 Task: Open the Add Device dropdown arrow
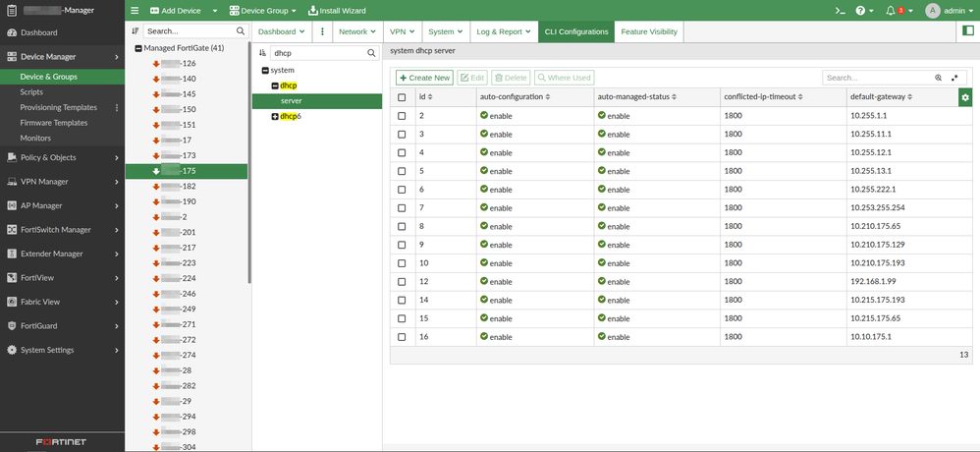tap(214, 11)
